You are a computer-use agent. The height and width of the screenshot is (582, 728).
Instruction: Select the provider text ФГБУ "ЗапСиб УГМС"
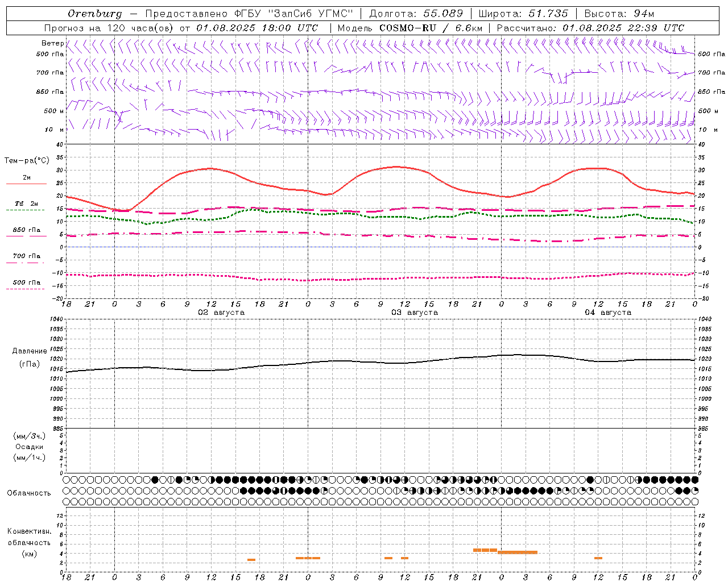coord(293,14)
